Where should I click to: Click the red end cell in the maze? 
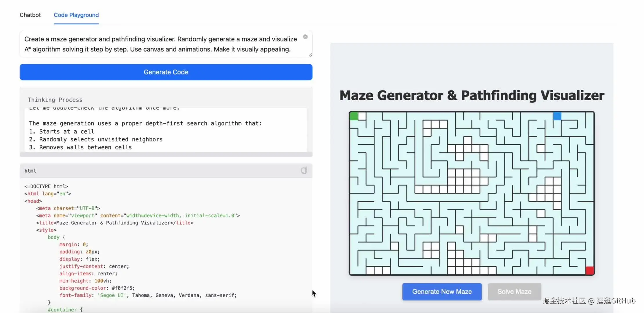589,270
